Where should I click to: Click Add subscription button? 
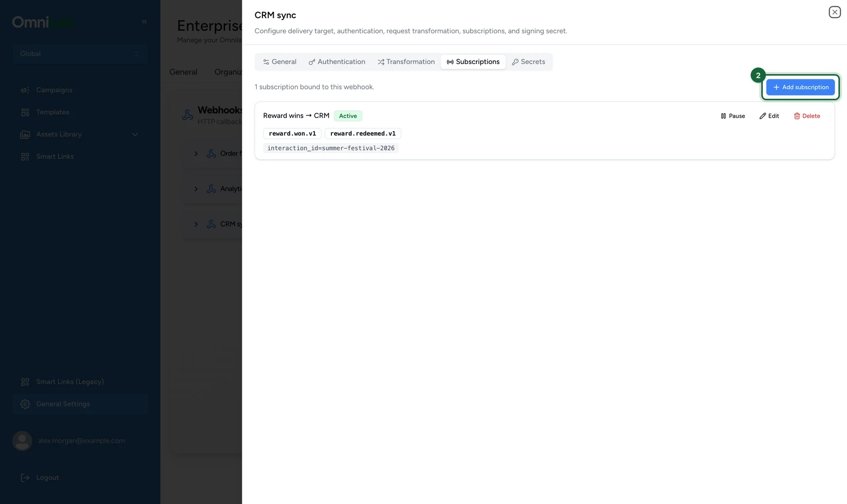pos(800,87)
